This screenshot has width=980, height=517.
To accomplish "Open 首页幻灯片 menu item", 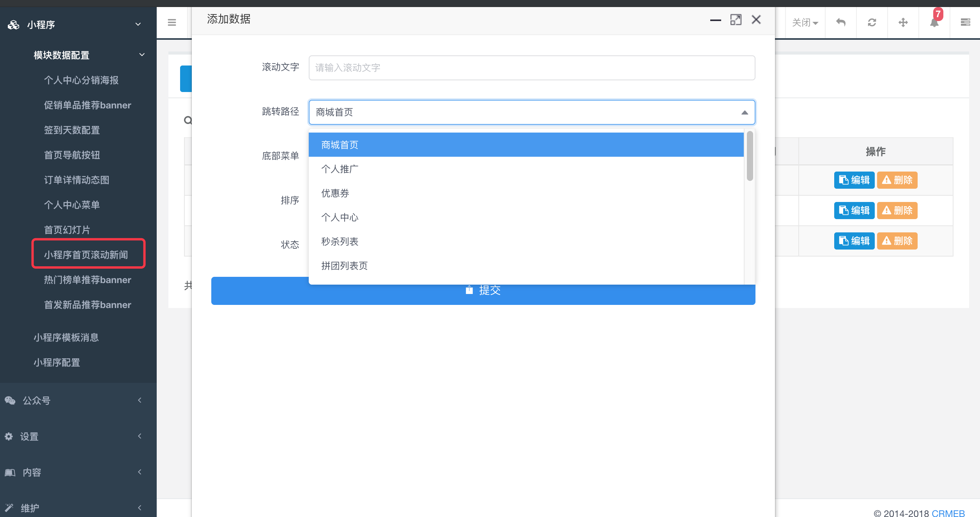I will click(x=67, y=230).
